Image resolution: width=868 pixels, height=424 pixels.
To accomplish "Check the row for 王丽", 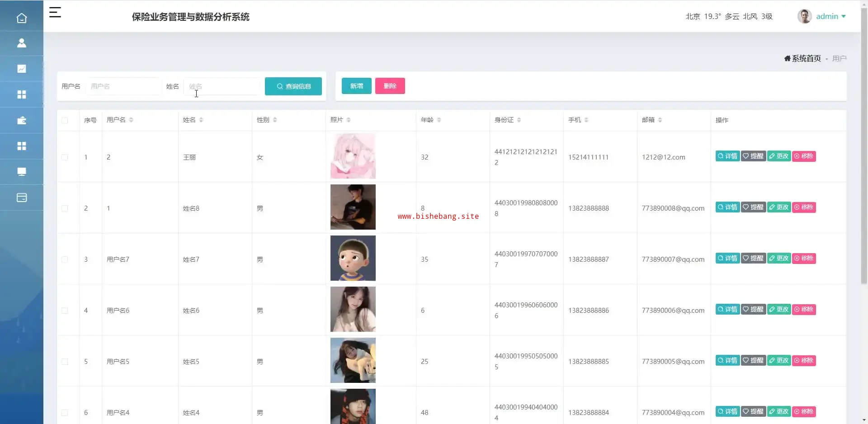I will click(65, 157).
